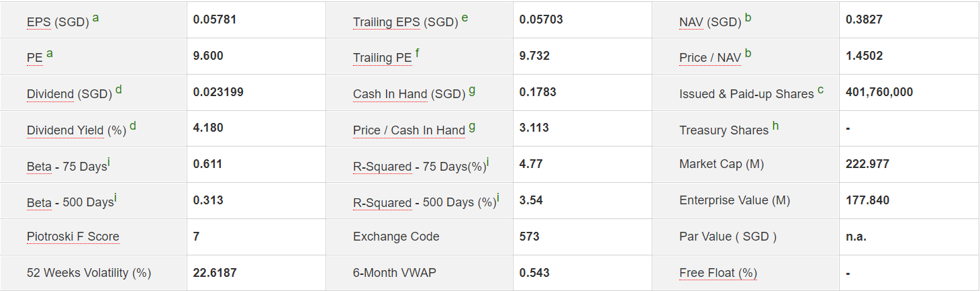The height and width of the screenshot is (291, 980).
Task: Open the Piotroski F Score link
Action: click(x=72, y=237)
